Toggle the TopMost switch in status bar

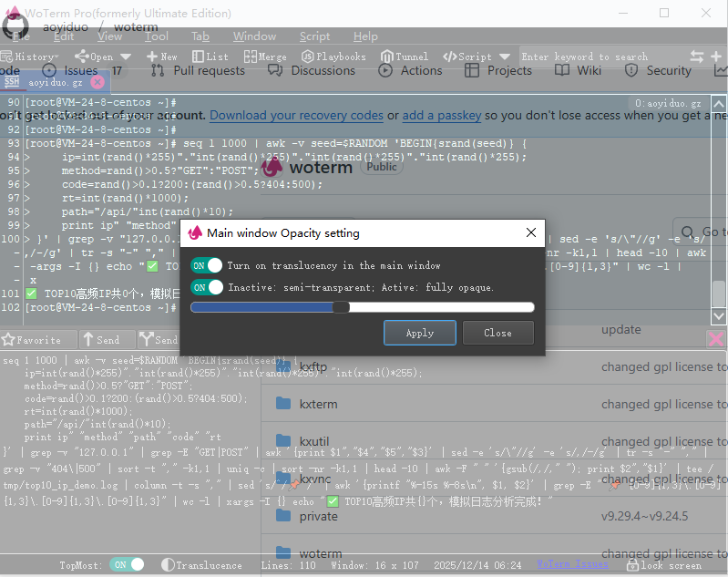click(x=127, y=564)
